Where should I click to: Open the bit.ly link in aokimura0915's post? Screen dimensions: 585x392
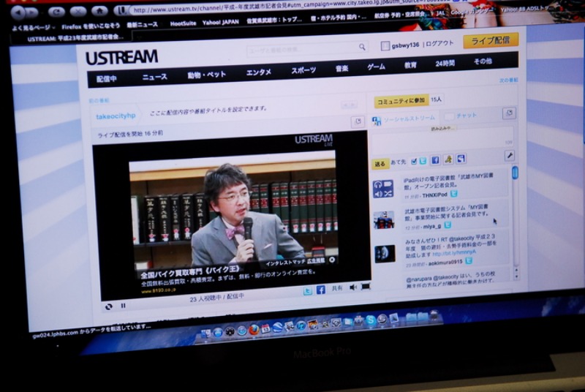pyautogui.click(x=454, y=253)
